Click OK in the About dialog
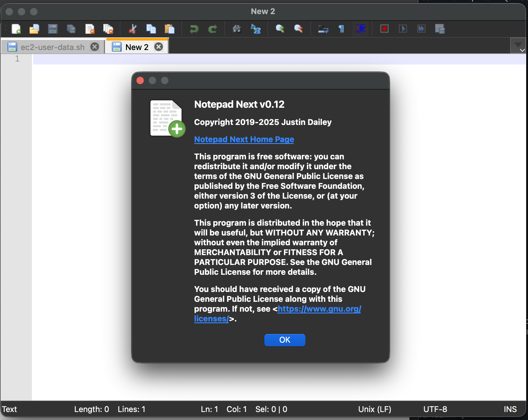 coord(285,340)
